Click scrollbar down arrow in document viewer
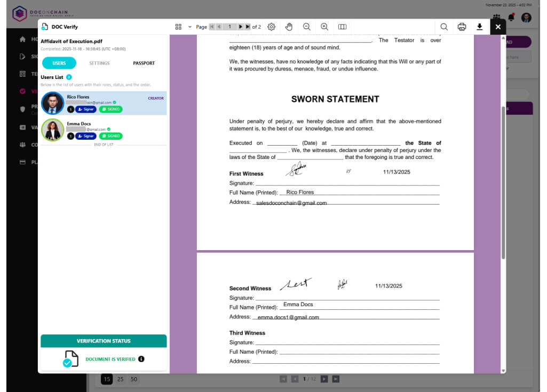Image resolution: width=547 pixels, height=392 pixels. point(503,371)
